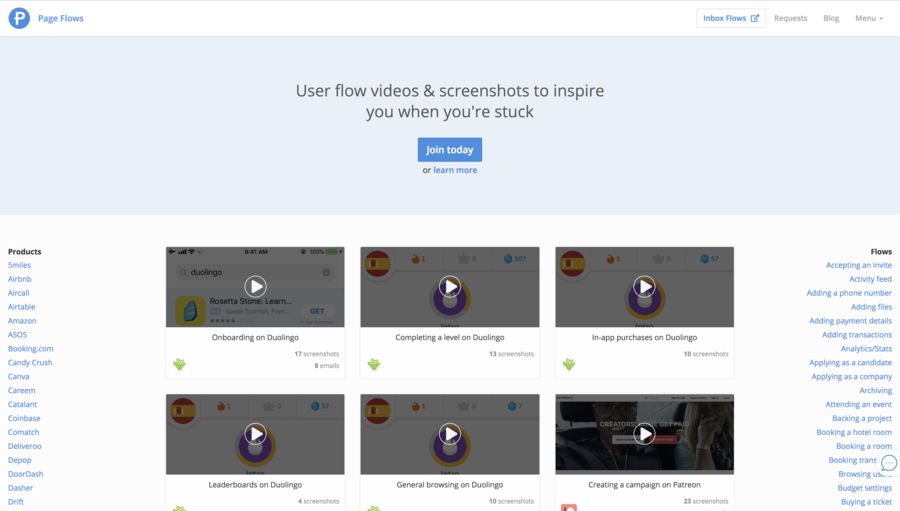Open the DoorDash product
900x511 pixels.
[26, 474]
